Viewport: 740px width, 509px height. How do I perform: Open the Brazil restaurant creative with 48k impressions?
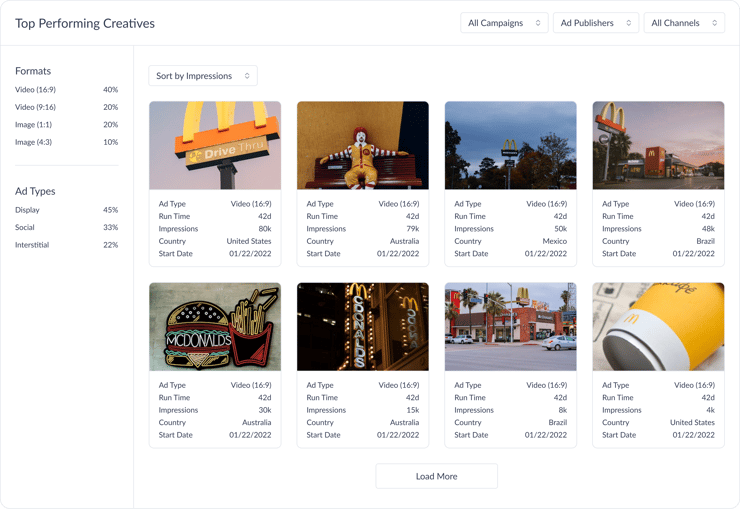click(x=658, y=145)
